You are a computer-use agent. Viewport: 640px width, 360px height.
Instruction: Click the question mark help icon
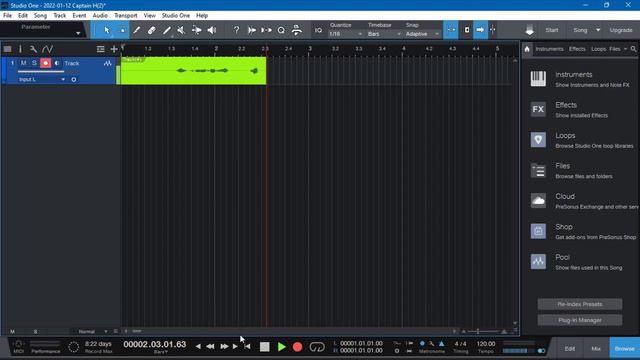236,30
